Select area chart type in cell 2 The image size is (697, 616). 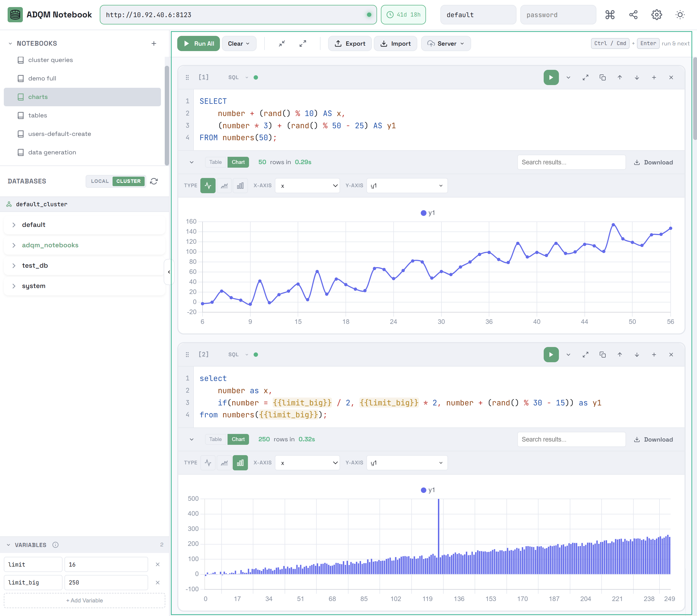224,462
